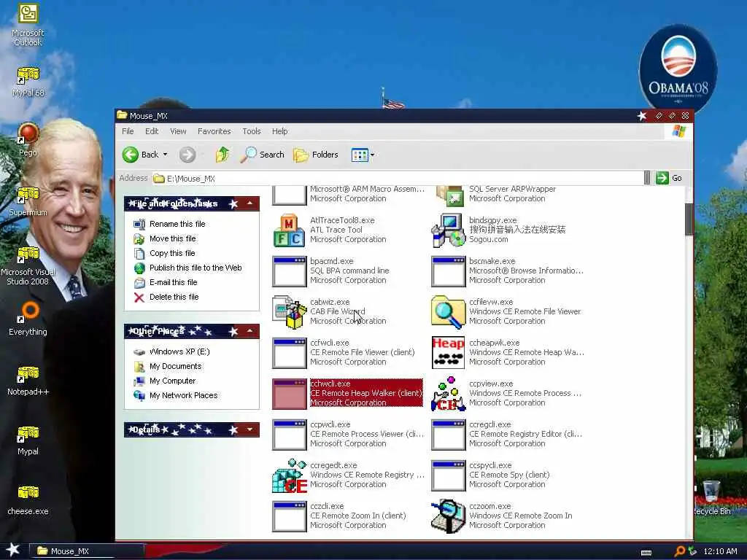Launch the Mypal desktop shortcut

tap(28, 440)
